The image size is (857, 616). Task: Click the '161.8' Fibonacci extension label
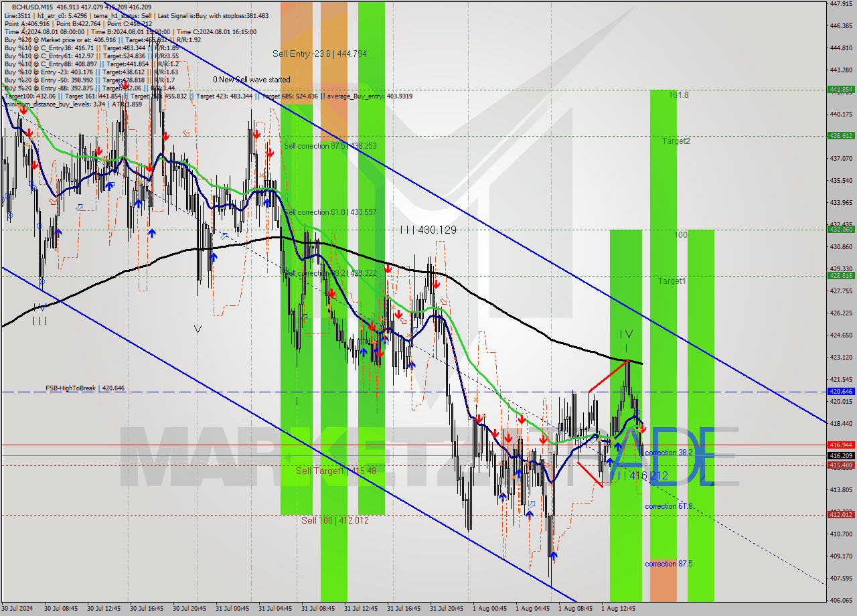point(678,95)
